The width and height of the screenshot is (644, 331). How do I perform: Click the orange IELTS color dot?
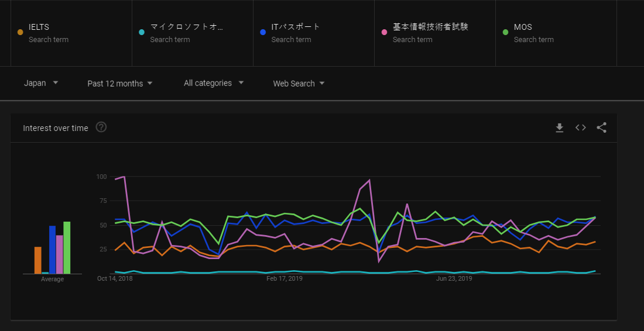point(20,32)
